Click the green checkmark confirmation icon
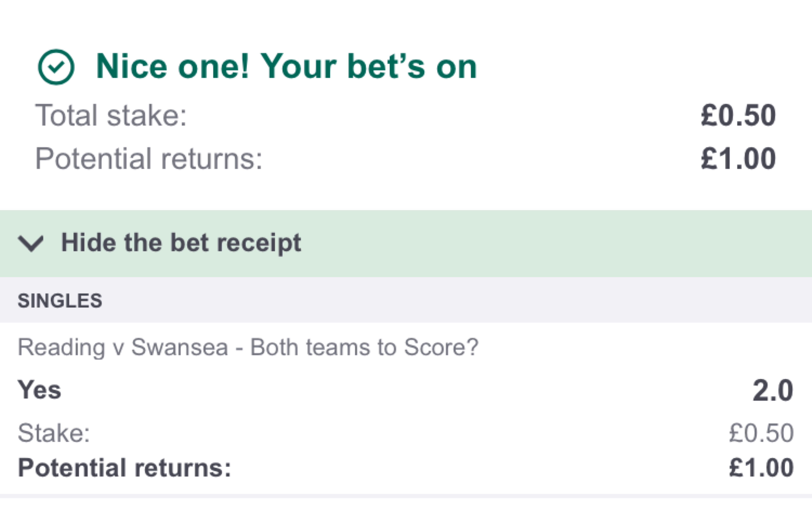This screenshot has height=508, width=812. click(56, 67)
